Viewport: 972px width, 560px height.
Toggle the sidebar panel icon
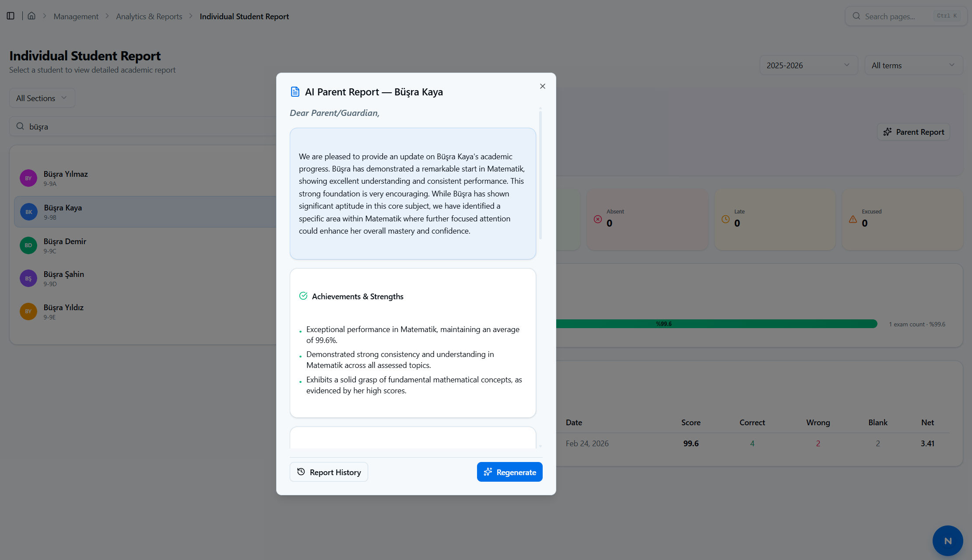[11, 16]
